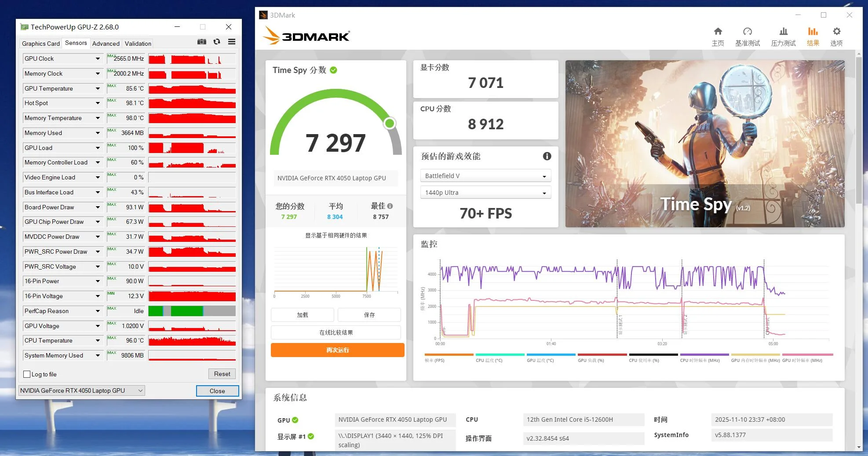Go to 3DMark home (主页) icon
This screenshot has height=456, width=868.
[718, 32]
